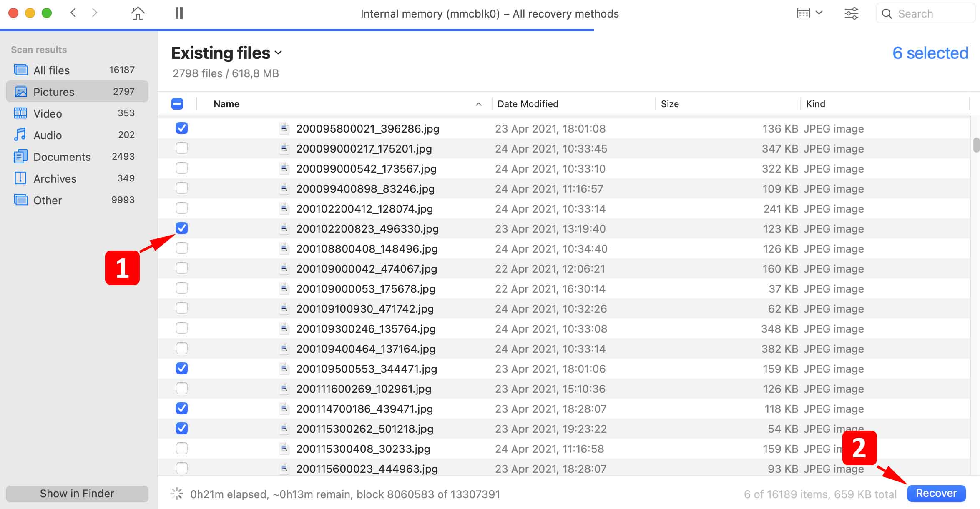Screen dimensions: 980x509
Task: Open the view mode selector
Action: click(809, 13)
